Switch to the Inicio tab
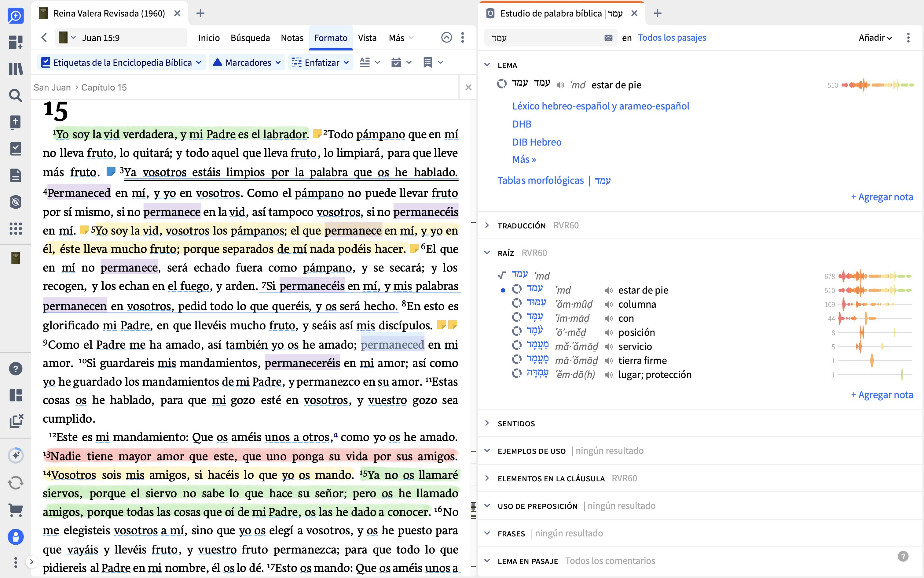Screen dimensions: 924x578 209,37
